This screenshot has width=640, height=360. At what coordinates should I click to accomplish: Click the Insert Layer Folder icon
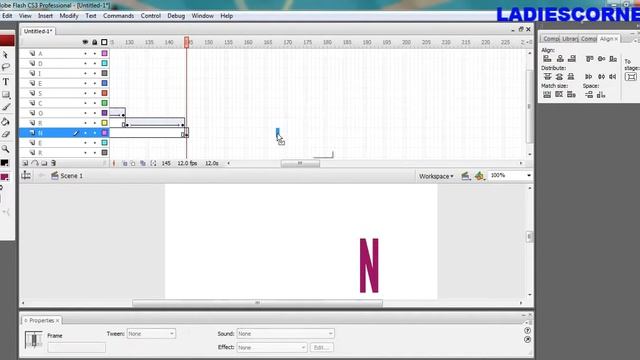click(x=44, y=163)
